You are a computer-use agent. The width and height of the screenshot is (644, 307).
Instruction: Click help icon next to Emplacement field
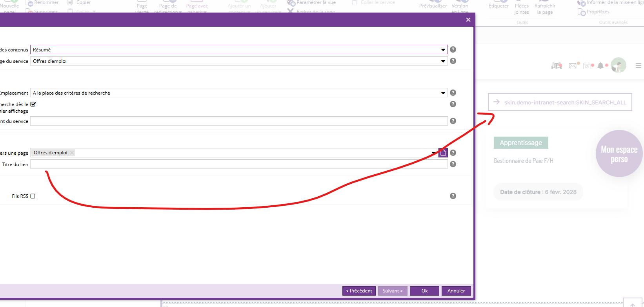(x=453, y=93)
